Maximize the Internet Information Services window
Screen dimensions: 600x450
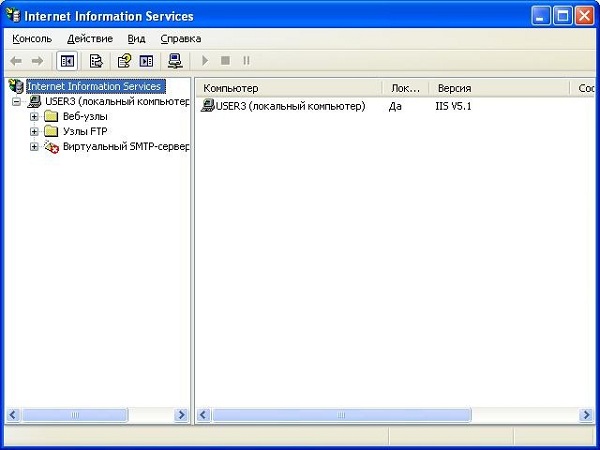[x=563, y=16]
